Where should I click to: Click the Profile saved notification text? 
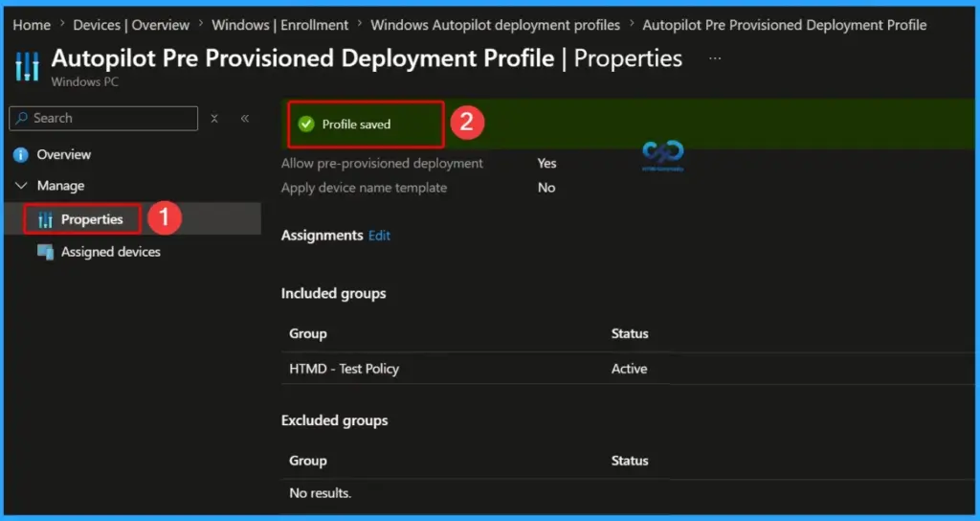(x=356, y=125)
